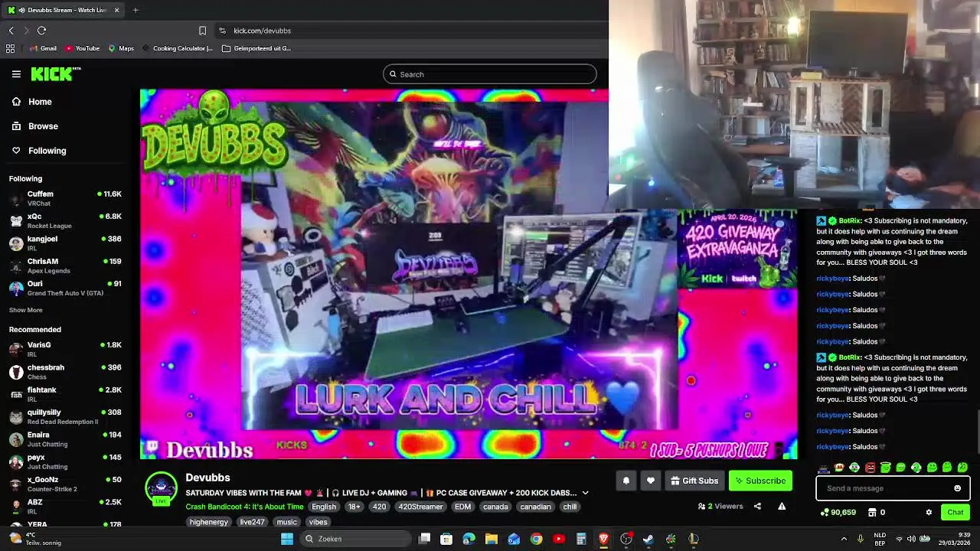Open the Home page in sidebar
The image size is (980, 551).
point(40,102)
